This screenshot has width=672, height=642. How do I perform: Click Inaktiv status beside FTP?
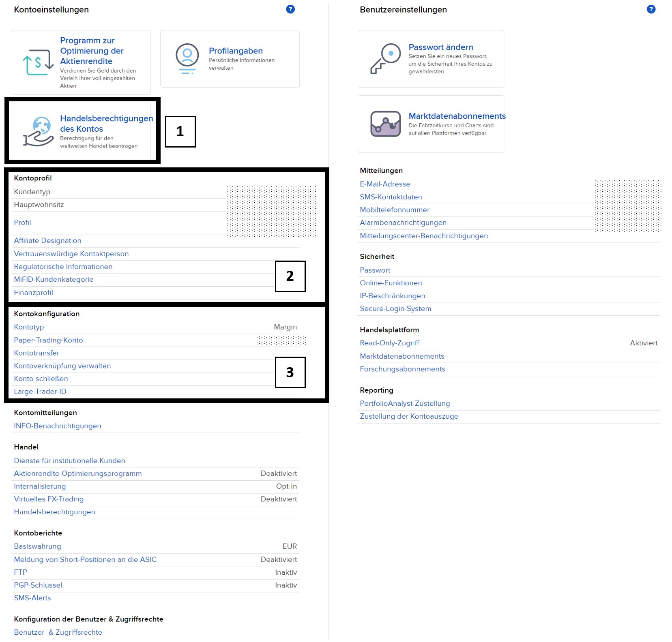click(286, 572)
